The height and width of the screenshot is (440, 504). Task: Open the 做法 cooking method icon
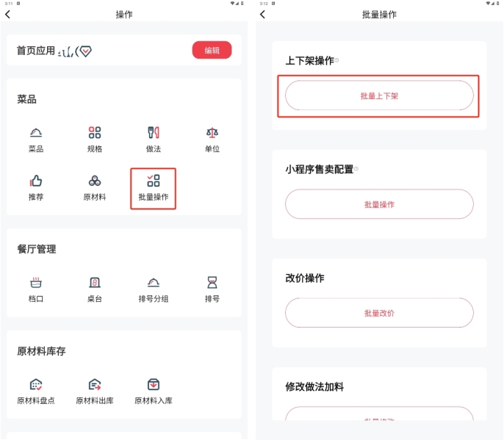(x=154, y=133)
